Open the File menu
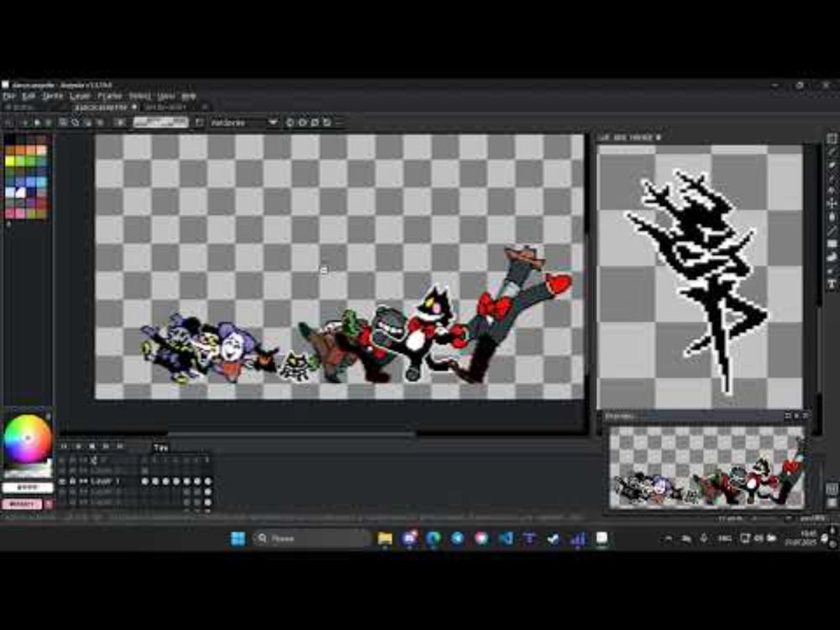This screenshot has height=630, width=840. (9, 97)
